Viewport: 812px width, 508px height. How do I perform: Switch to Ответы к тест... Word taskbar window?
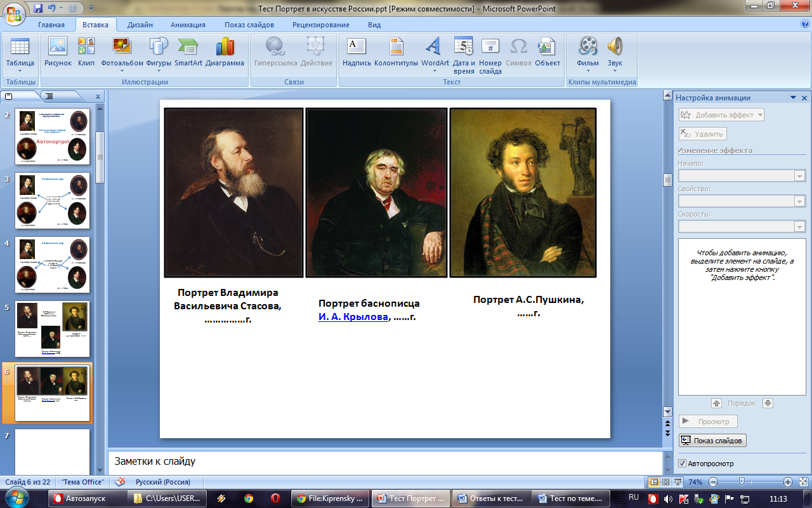(x=491, y=498)
